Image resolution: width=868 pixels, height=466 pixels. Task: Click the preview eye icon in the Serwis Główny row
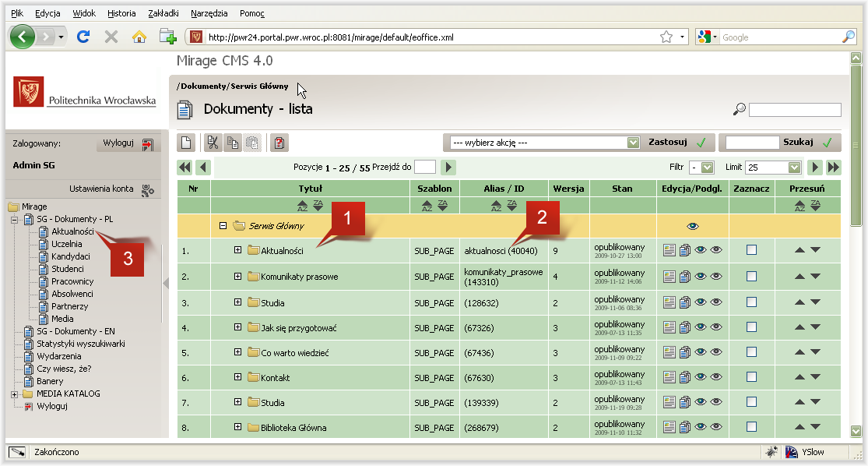693,226
